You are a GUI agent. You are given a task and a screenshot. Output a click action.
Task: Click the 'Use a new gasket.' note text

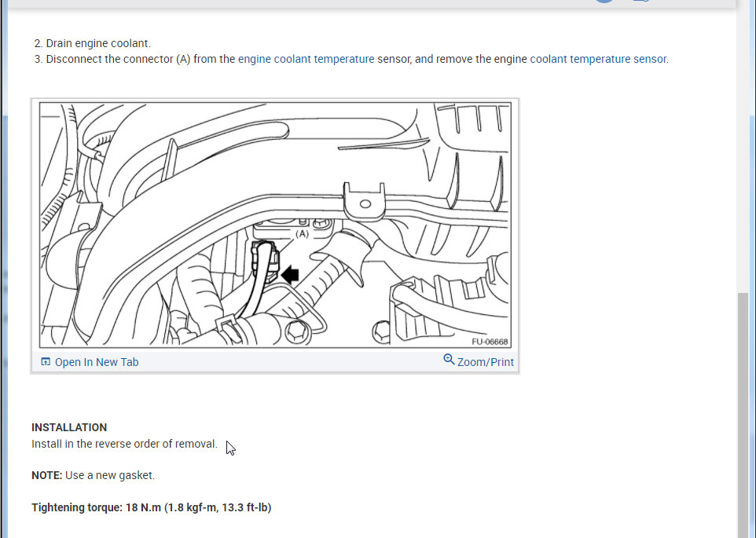(x=110, y=475)
